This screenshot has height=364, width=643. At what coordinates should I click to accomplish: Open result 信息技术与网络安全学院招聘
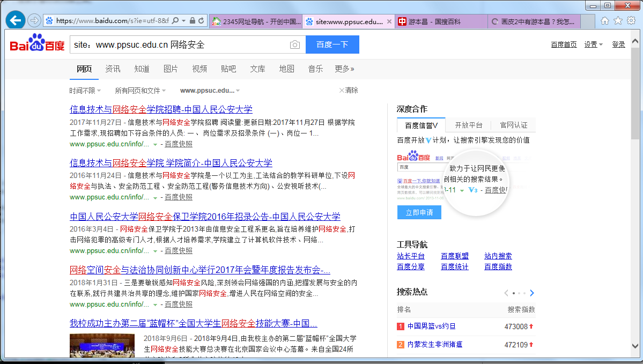click(x=161, y=109)
